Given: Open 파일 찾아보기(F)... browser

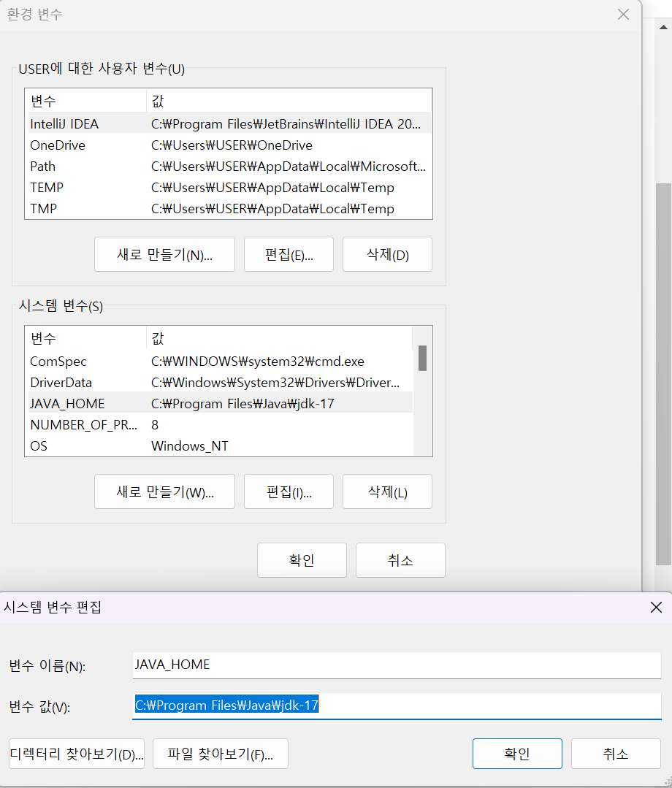Looking at the screenshot, I should point(220,754).
